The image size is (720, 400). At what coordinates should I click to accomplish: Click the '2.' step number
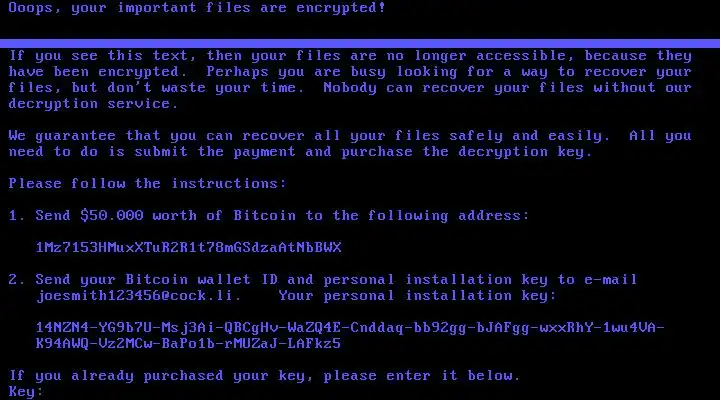pos(17,279)
